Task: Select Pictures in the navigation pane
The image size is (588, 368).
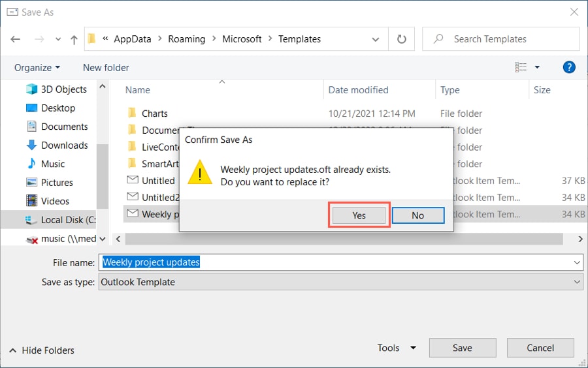Action: [x=50, y=182]
